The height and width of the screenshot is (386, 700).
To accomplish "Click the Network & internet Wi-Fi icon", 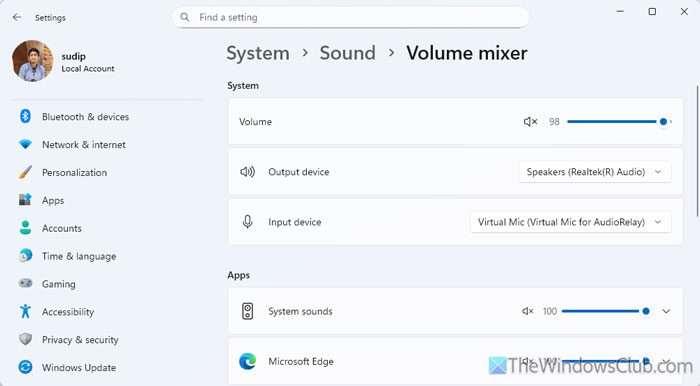I will pyautogui.click(x=25, y=145).
